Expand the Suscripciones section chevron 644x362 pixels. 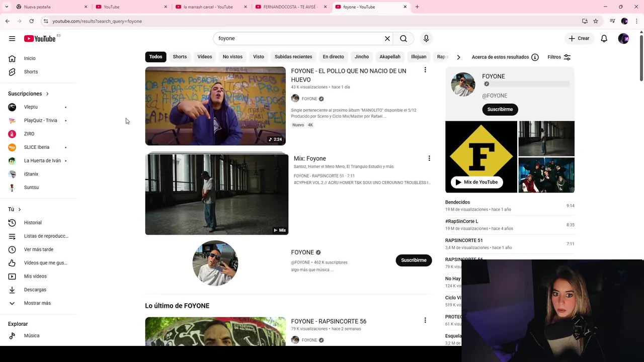[x=47, y=94]
